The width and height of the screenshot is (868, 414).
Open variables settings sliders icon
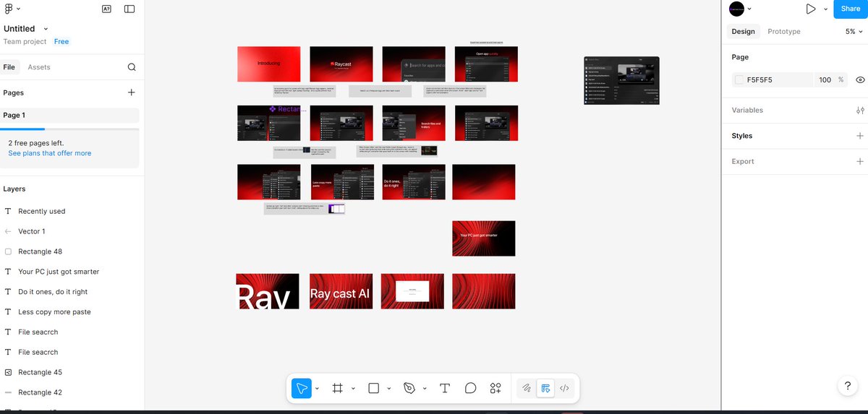click(860, 111)
